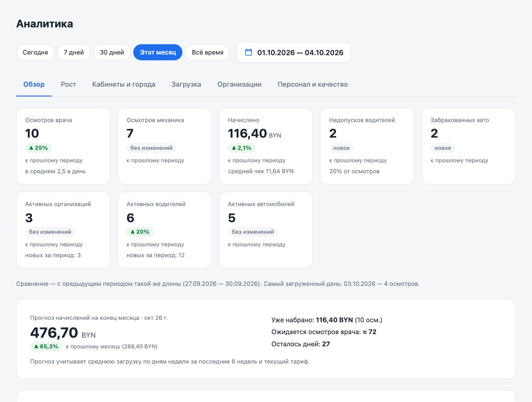The image size is (532, 402).
Task: Click the 2,1% growth badge under Начислено
Action: [x=242, y=148]
